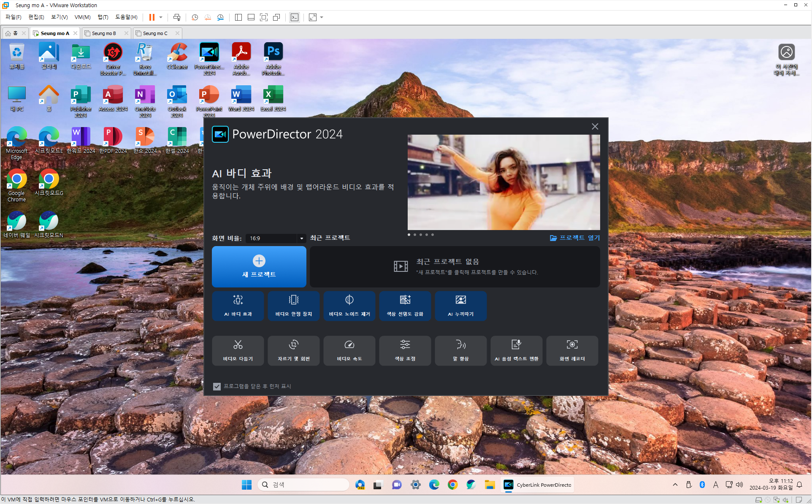Open 비디오 속도 tool
The image size is (812, 504).
(349, 350)
